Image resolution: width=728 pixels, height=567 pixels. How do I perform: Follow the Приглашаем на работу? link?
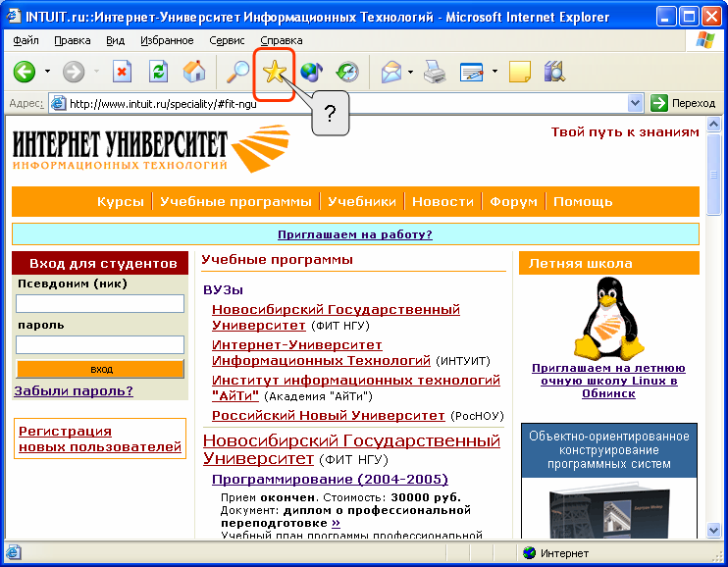coord(355,234)
